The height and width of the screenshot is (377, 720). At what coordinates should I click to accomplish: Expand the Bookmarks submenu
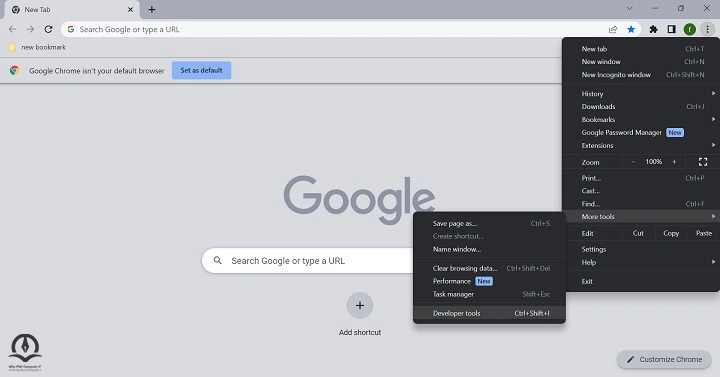coord(641,119)
